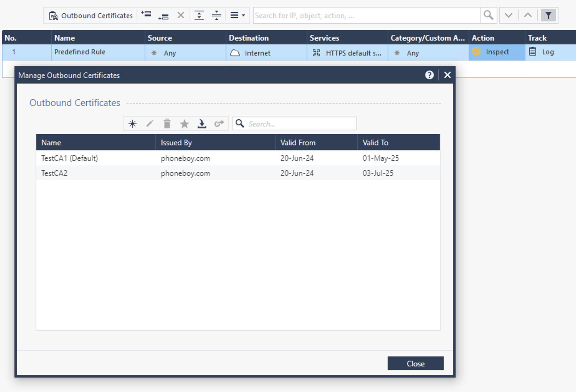Click the 01-May-25 valid to date
The height and width of the screenshot is (392, 576).
(x=381, y=158)
